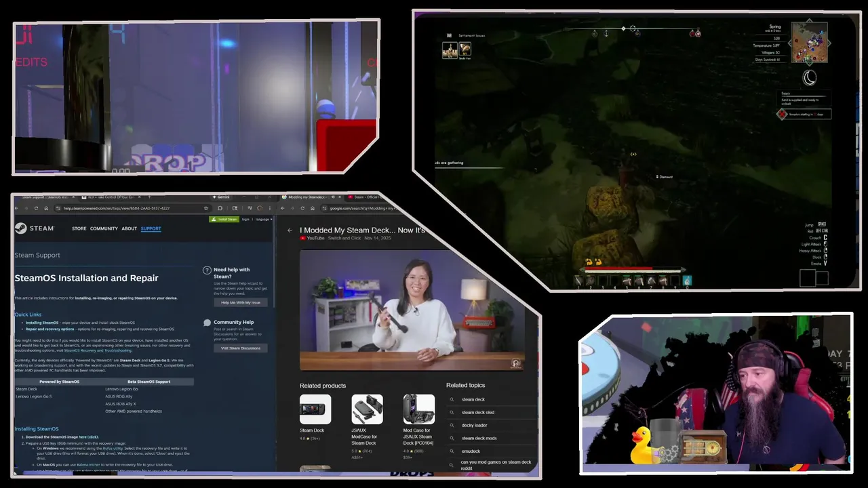The height and width of the screenshot is (488, 868).
Task: Click the 'here (click)' SteamOS image download link
Action: pyautogui.click(x=88, y=437)
